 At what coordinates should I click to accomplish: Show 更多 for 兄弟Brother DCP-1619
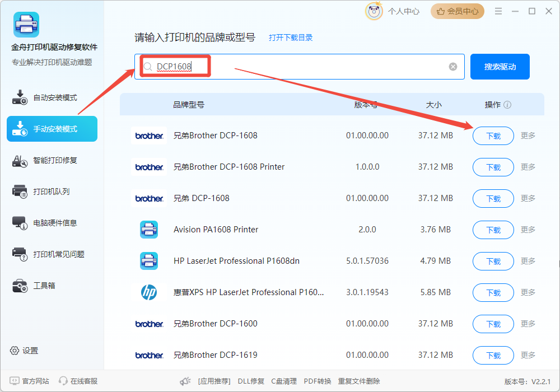pos(528,355)
